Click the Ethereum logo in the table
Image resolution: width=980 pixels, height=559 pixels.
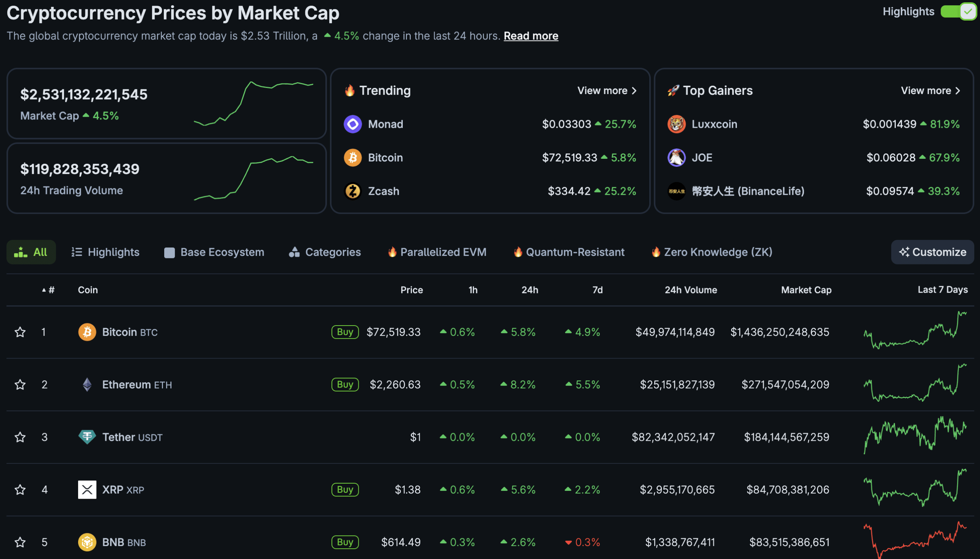click(x=87, y=384)
